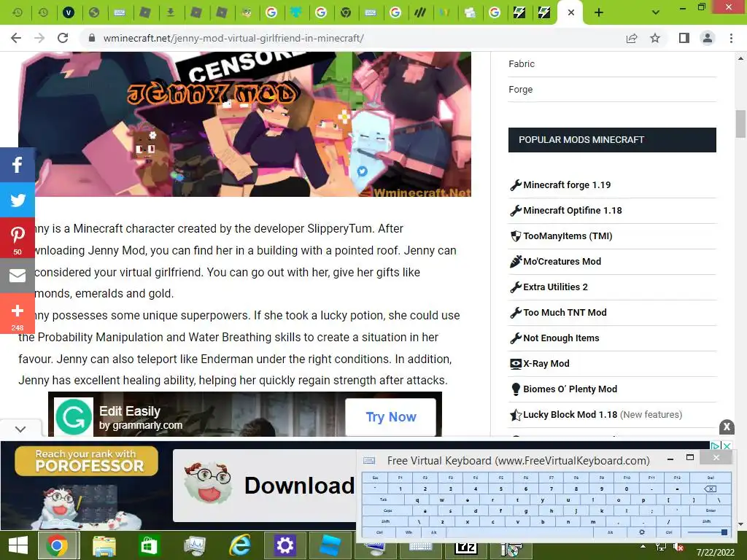Click the address bar URL field
The height and width of the screenshot is (560, 747).
click(352, 38)
